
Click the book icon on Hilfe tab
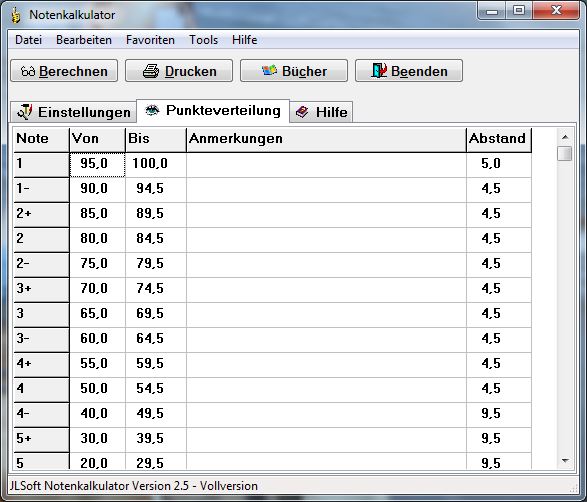(x=302, y=112)
